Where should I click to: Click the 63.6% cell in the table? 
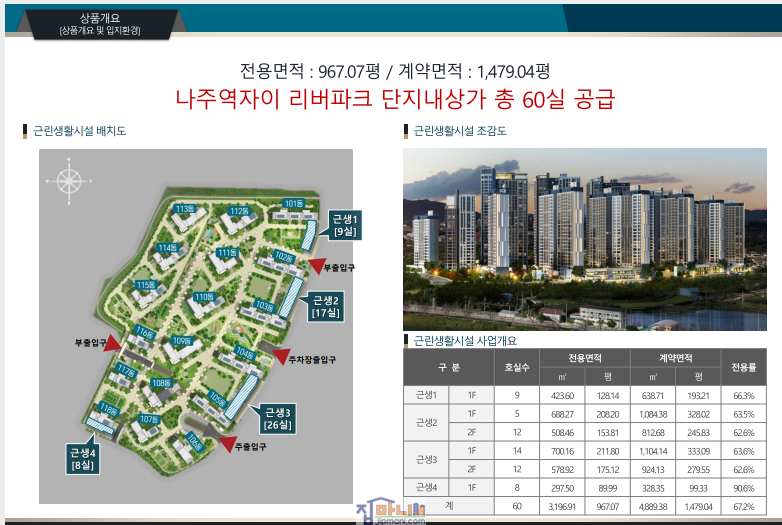(x=744, y=451)
